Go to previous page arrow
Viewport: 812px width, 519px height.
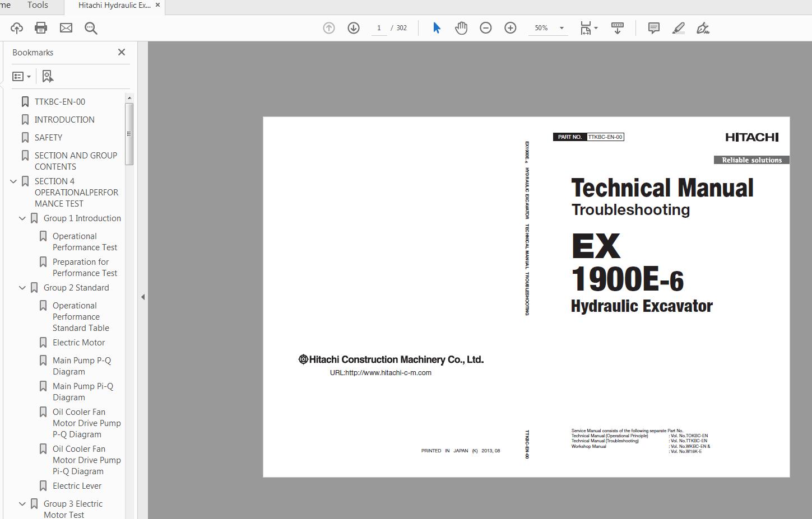(x=329, y=28)
